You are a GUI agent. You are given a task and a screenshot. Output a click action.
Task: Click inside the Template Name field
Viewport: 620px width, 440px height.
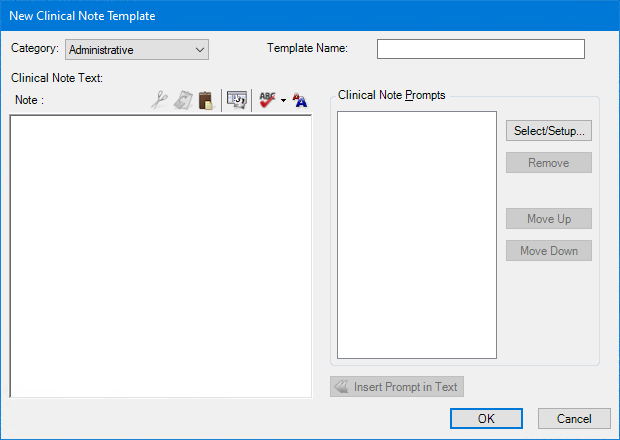[x=480, y=49]
